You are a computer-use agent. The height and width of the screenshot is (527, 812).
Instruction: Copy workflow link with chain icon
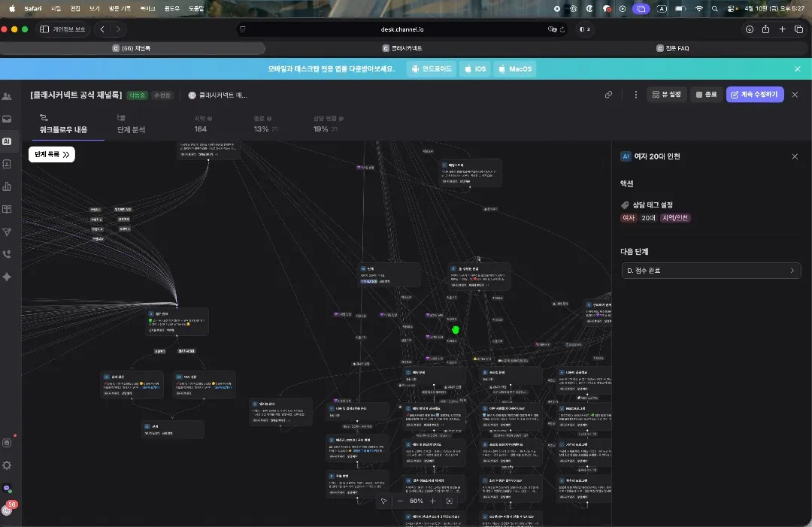(x=608, y=95)
